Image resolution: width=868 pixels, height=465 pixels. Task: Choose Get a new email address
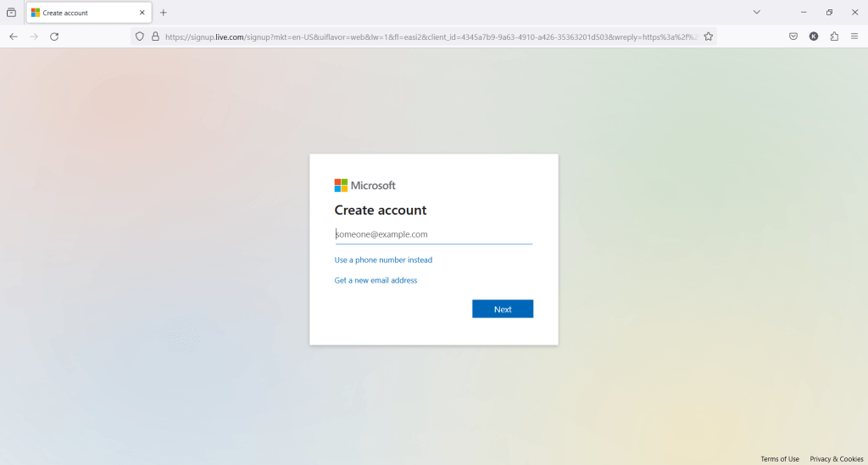click(376, 280)
